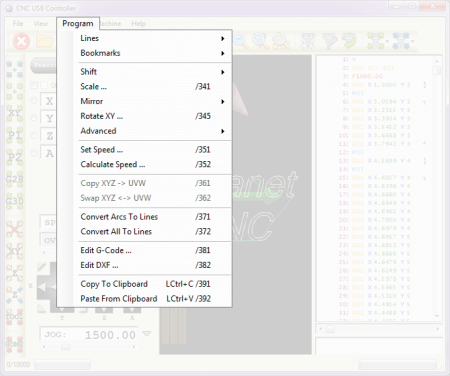The height and width of the screenshot is (376, 450).
Task: Click the orange XY sidebar icon
Action: pos(15,251)
